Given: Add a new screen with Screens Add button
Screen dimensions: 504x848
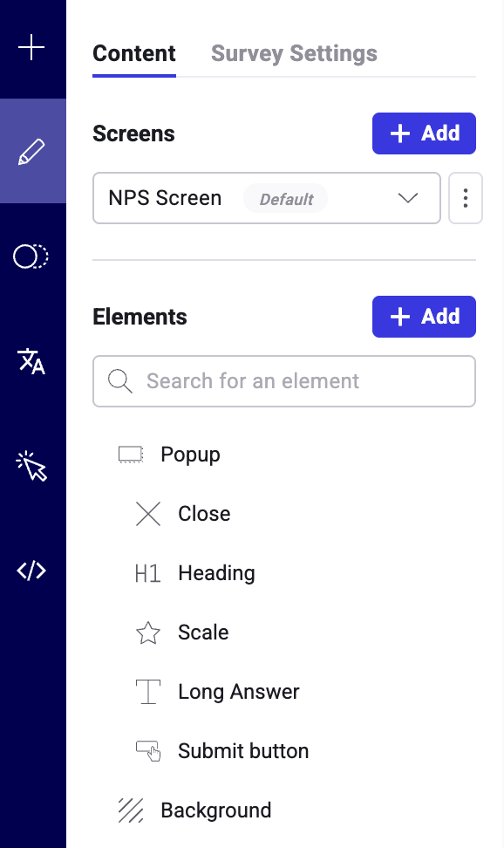Looking at the screenshot, I should pos(424,133).
